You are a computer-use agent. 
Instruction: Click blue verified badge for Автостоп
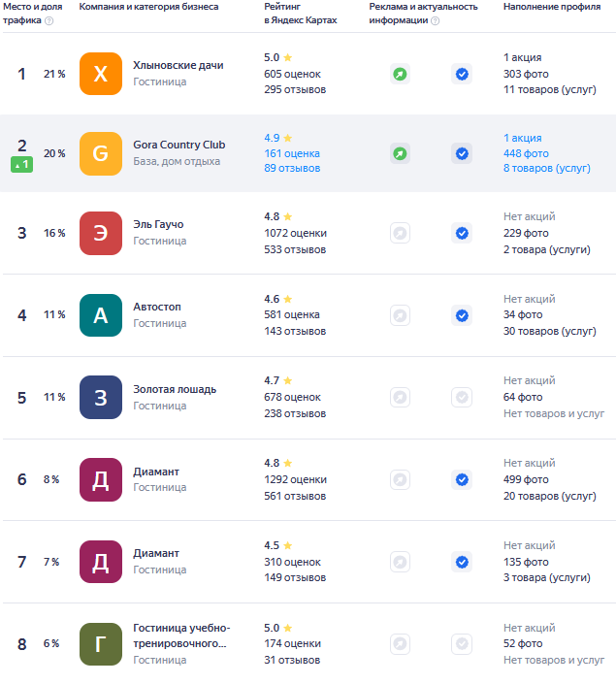point(462,315)
